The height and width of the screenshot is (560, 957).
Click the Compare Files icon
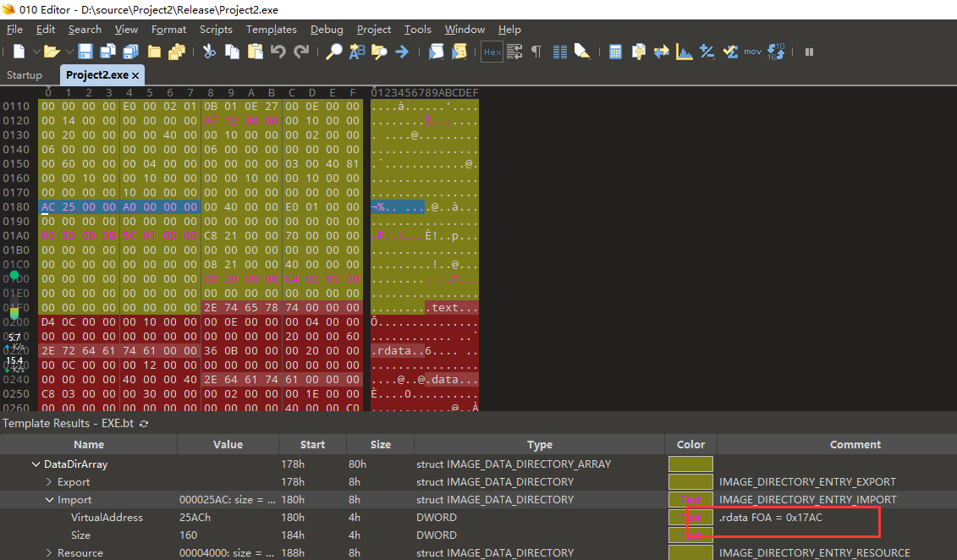638,52
